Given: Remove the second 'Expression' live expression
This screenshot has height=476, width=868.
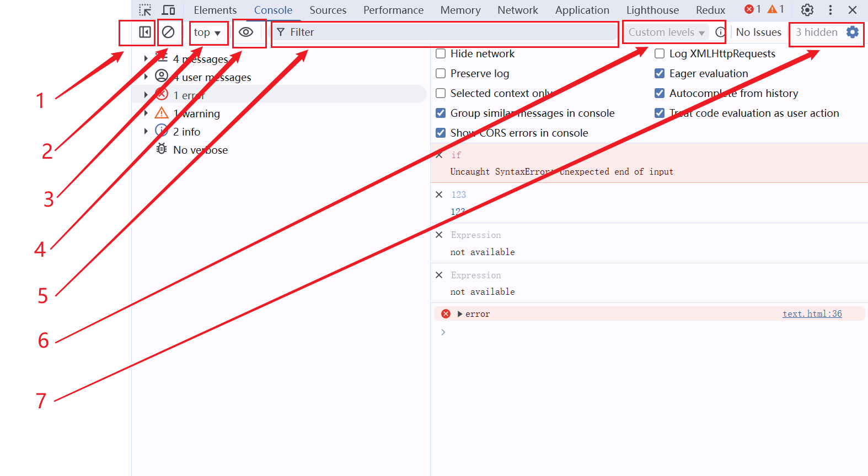Looking at the screenshot, I should (439, 275).
